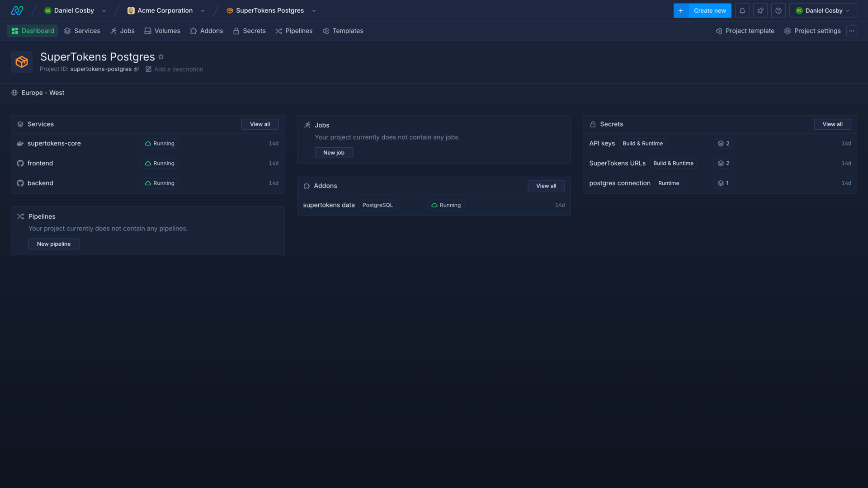
Task: Click the plus icon beside Create new
Action: click(680, 10)
